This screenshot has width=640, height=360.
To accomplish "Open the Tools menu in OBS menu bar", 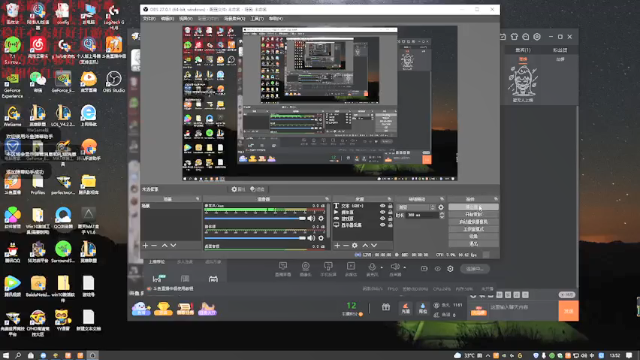I will (x=257, y=19).
